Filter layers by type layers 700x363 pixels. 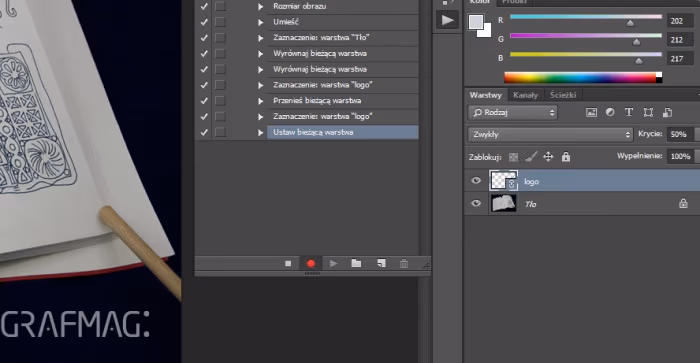point(629,113)
